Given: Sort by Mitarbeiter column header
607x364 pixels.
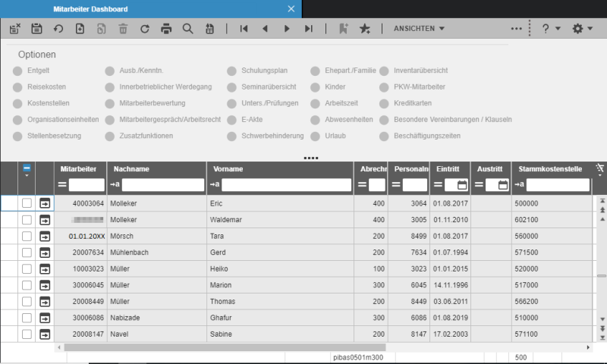Looking at the screenshot, I should click(78, 169).
